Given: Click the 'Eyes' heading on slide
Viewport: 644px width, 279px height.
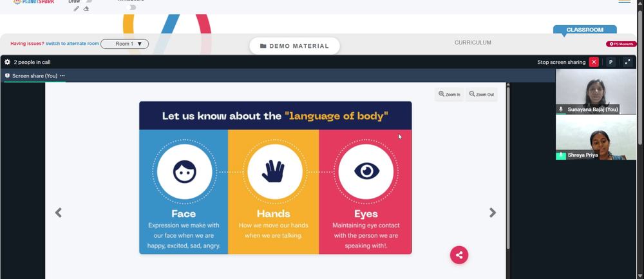Looking at the screenshot, I should coord(366,214).
